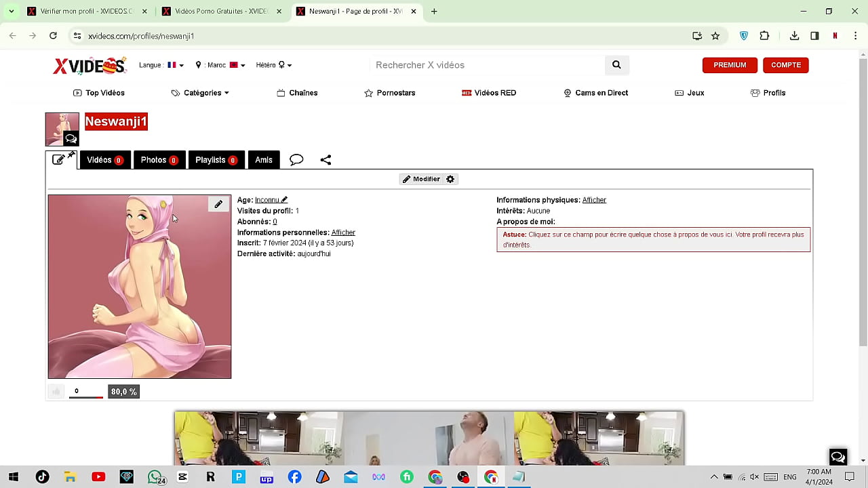Select the profile edit tab with pin
Image resolution: width=868 pixels, height=488 pixels.
tap(62, 160)
